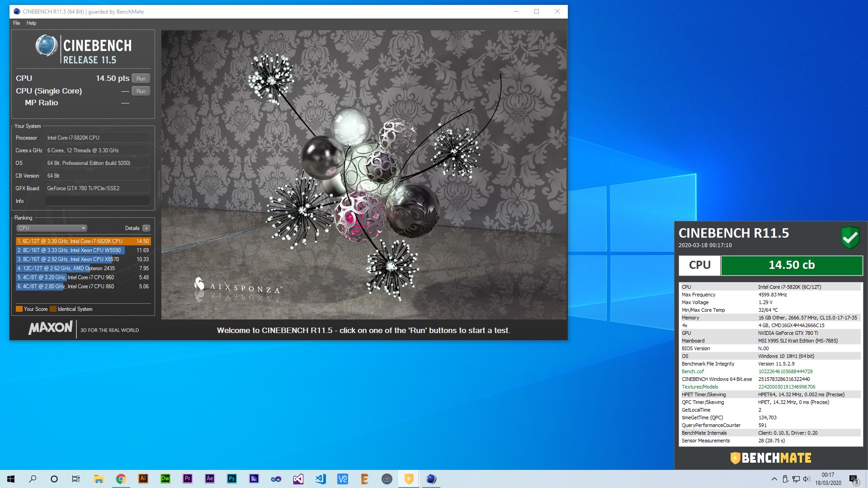
Task: Launch Adobe Premiere Pro from taskbar
Action: pos(187,479)
